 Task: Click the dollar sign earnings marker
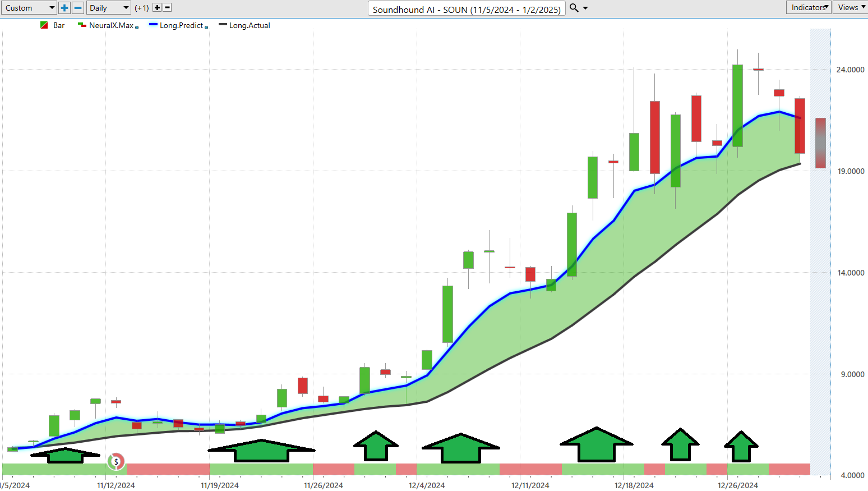116,461
